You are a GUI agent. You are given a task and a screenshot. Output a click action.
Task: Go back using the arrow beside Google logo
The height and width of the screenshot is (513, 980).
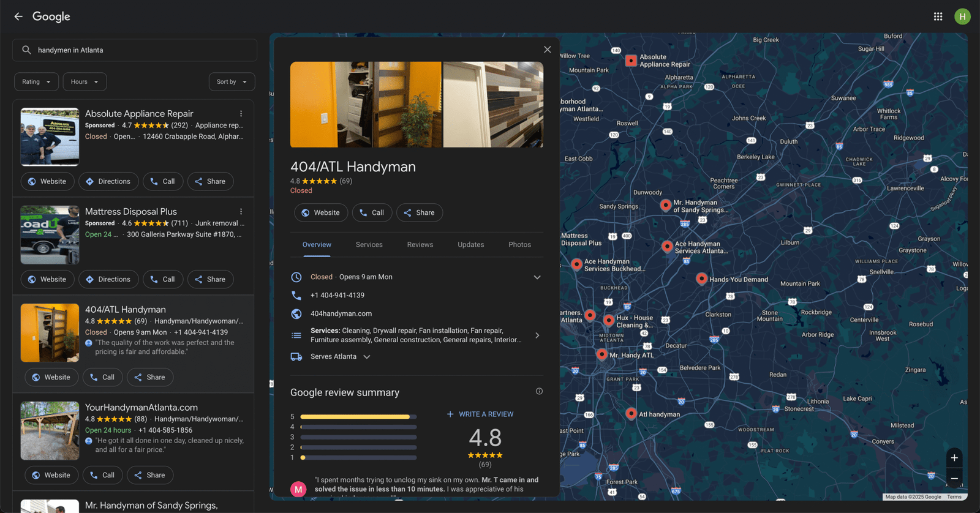(x=18, y=17)
